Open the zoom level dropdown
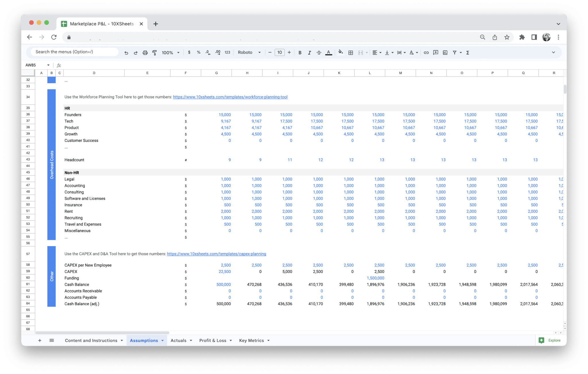This screenshot has width=588, height=374. 170,53
